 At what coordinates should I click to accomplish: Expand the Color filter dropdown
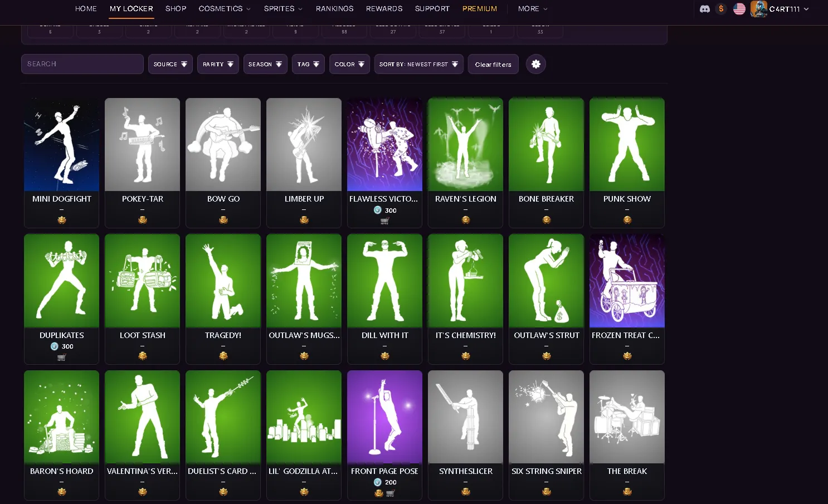349,64
